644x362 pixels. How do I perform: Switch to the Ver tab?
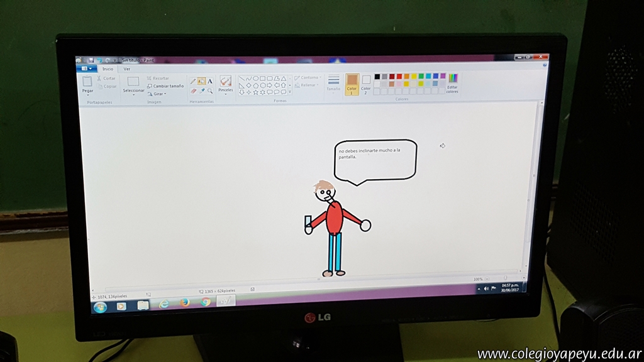127,69
